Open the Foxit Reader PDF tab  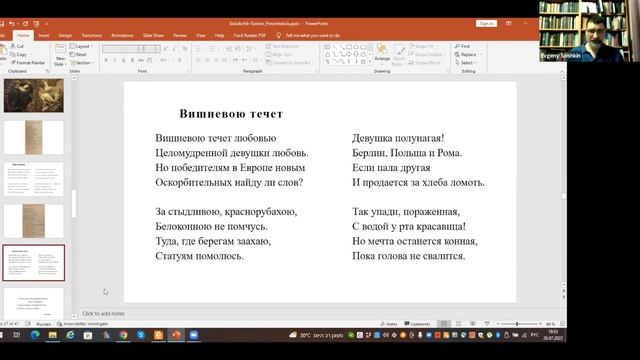[249, 36]
